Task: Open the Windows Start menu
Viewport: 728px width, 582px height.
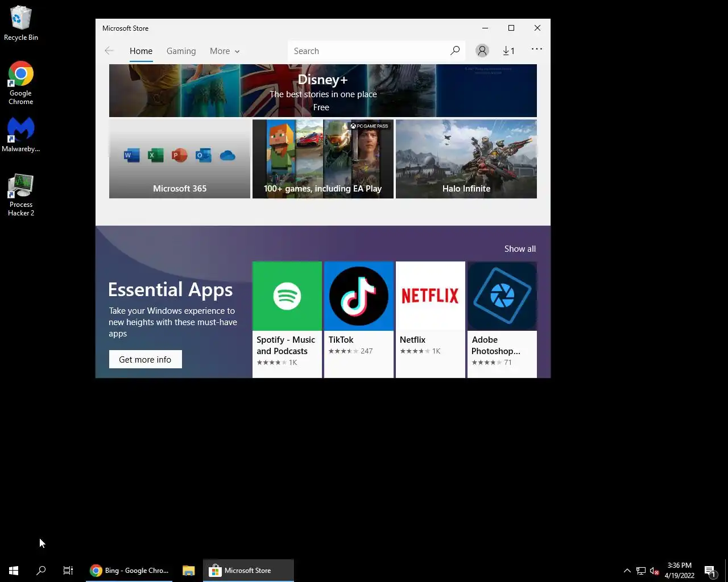Action: [14, 571]
